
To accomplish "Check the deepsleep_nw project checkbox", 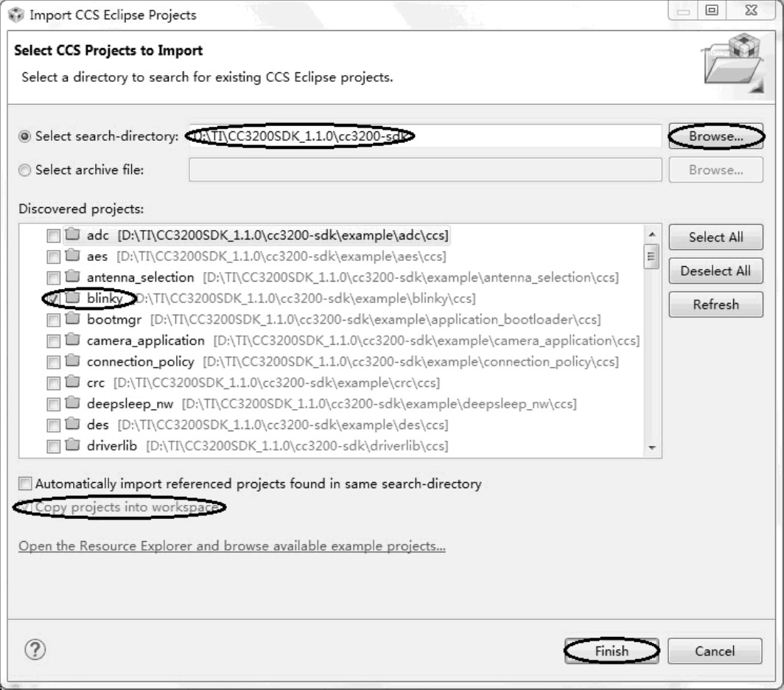I will [54, 404].
